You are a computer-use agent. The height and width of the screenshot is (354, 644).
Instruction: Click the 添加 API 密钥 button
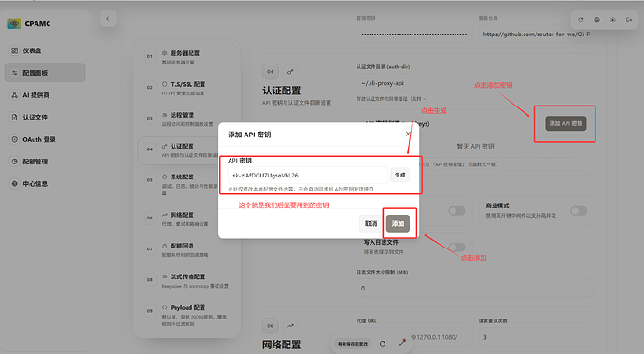pyautogui.click(x=566, y=123)
